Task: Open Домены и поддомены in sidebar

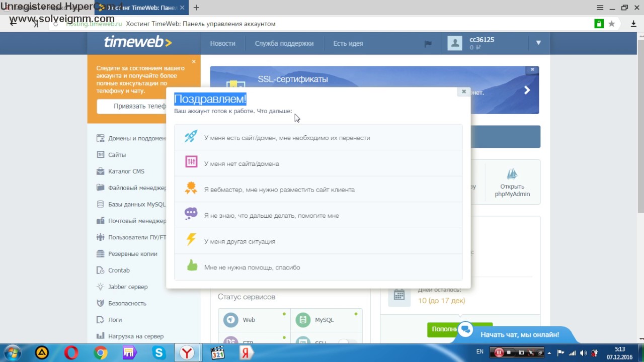Action: [132, 138]
